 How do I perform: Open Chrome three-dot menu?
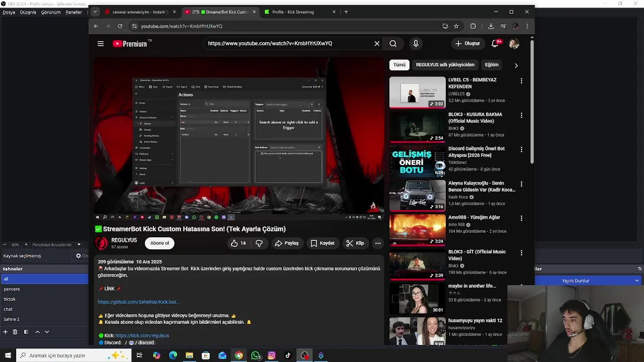pos(527,26)
